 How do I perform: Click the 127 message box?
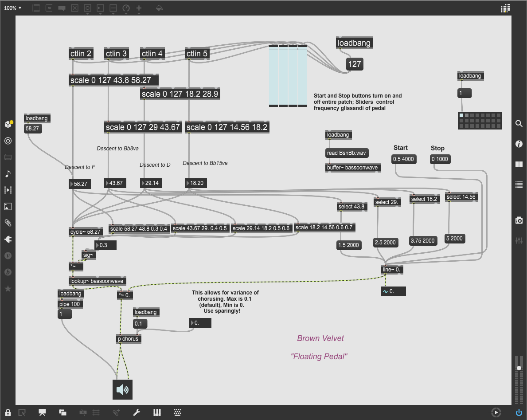click(x=355, y=64)
